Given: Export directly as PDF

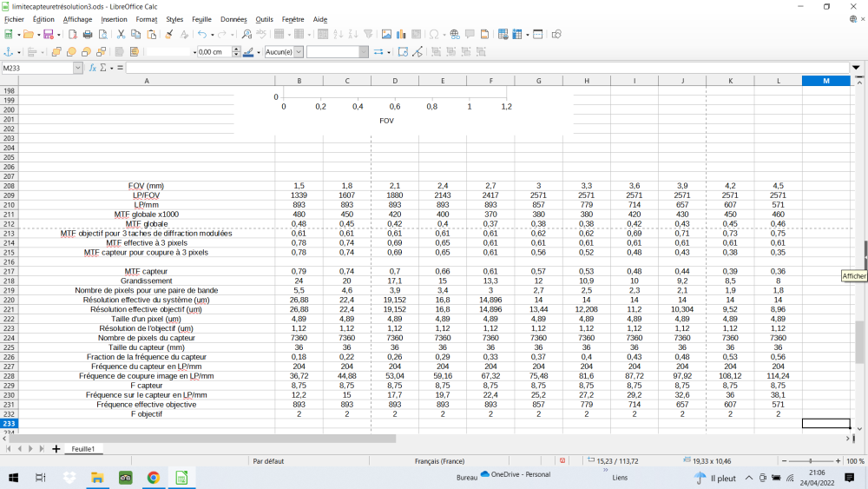Looking at the screenshot, I should (x=72, y=35).
